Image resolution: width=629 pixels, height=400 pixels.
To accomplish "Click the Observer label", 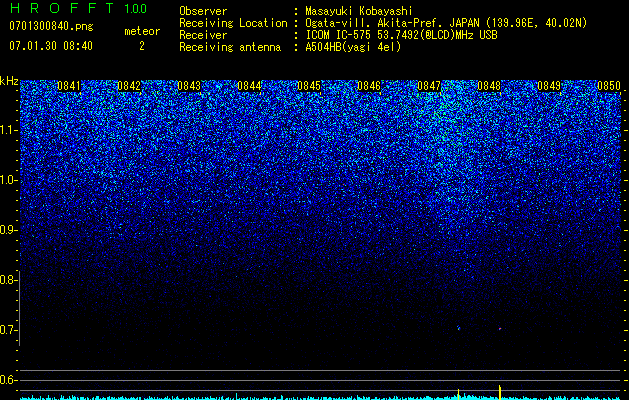I will tap(203, 11).
